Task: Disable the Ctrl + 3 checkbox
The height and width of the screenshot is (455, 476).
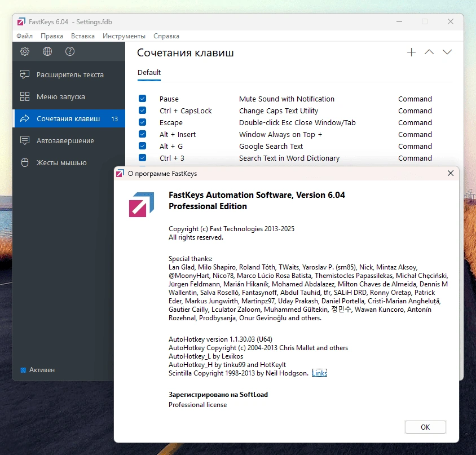Action: point(142,158)
